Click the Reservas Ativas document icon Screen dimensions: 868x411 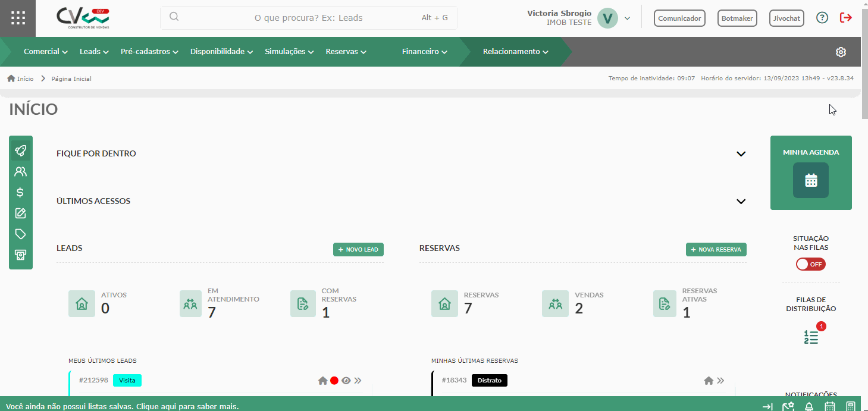pos(665,303)
